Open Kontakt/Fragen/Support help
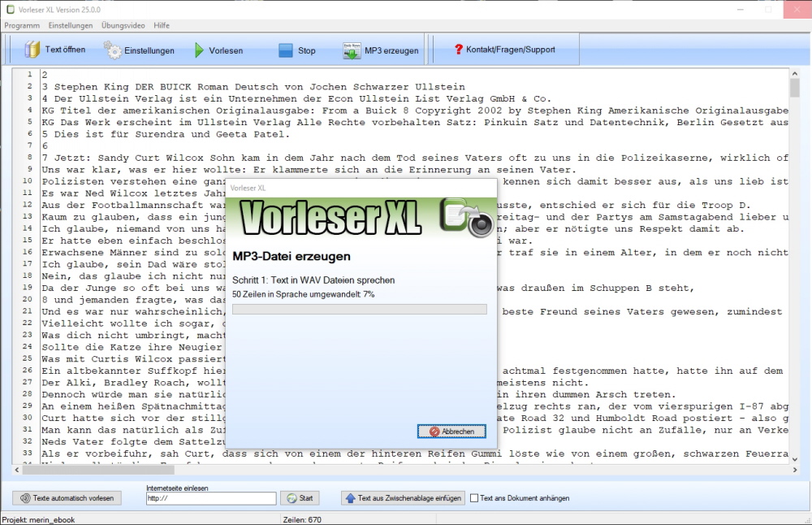 pyautogui.click(x=504, y=50)
